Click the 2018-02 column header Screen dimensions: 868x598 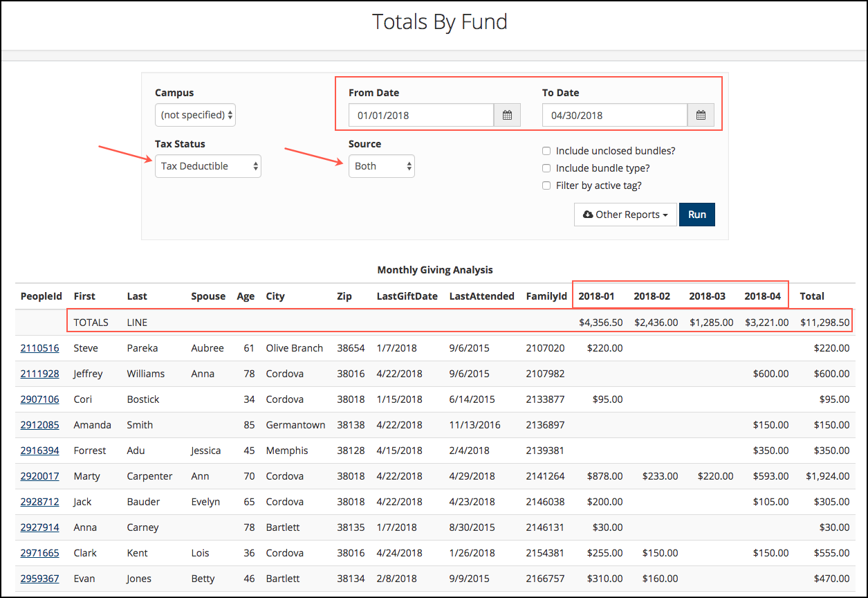pos(652,296)
